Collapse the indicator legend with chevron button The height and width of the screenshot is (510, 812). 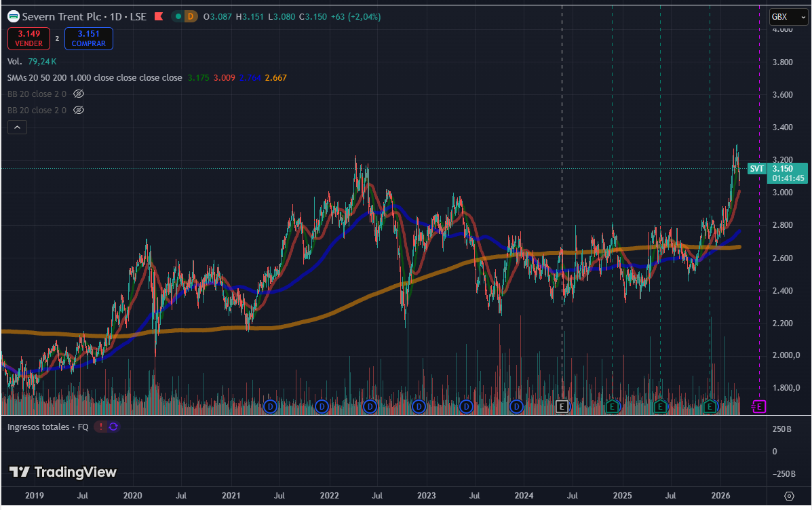(17, 127)
